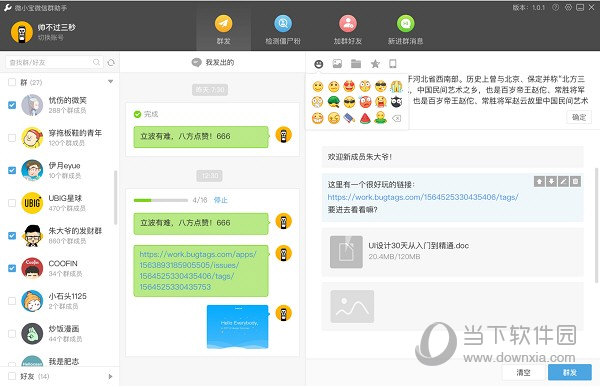Toggle the 群 (27) select-all checkbox
600x387 pixels.
(x=12, y=82)
